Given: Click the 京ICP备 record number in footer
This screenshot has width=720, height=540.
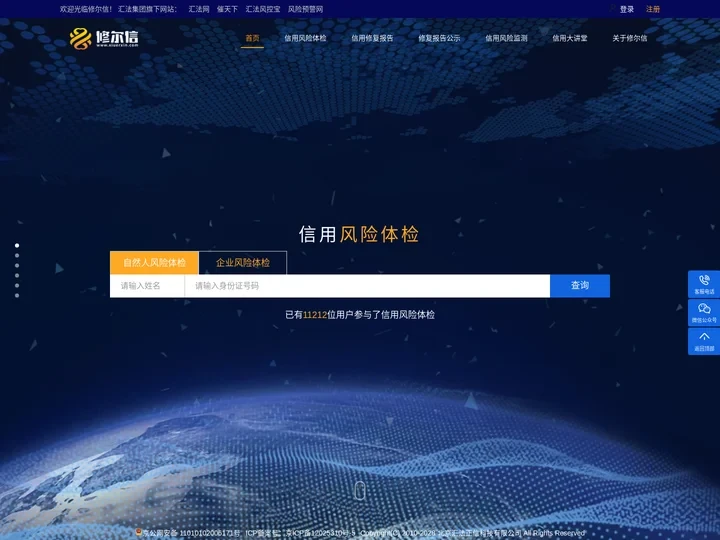Looking at the screenshot, I should click(x=321, y=533).
